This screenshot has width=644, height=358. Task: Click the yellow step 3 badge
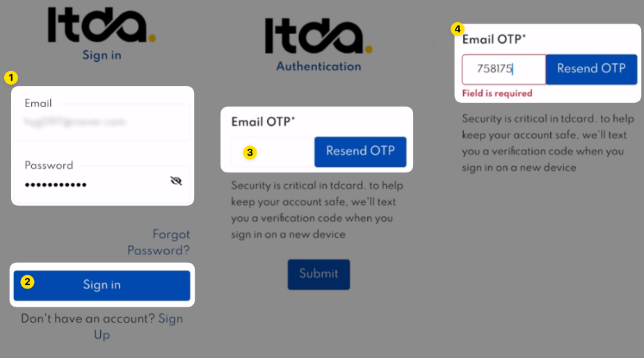[x=250, y=152]
